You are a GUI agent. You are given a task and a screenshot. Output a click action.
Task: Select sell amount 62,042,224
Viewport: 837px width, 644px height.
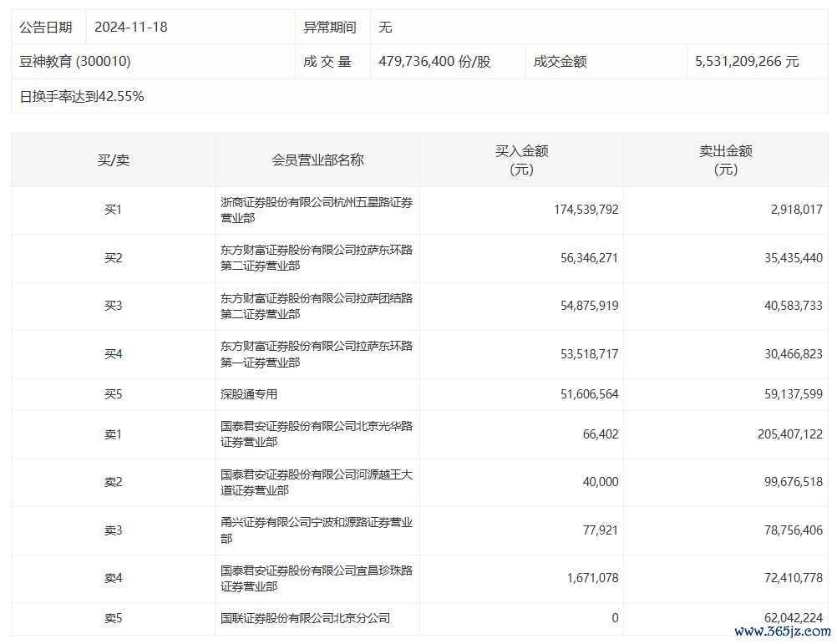(x=794, y=618)
